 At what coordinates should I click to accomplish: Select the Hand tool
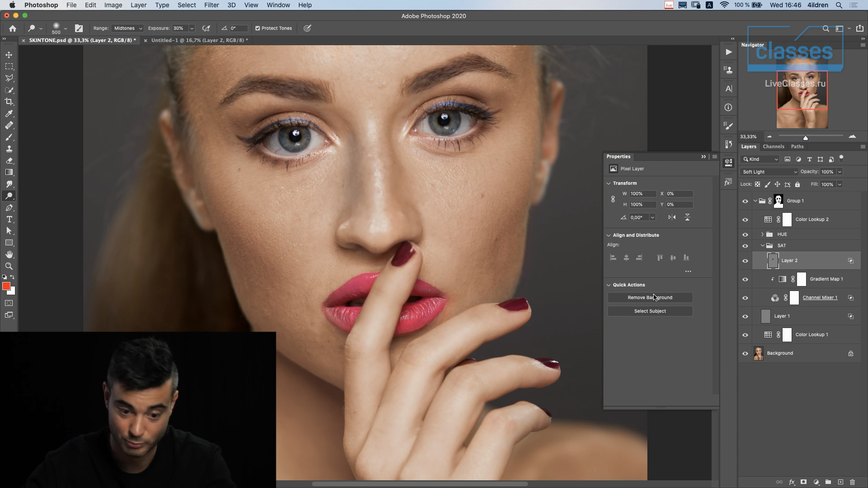[x=9, y=254]
